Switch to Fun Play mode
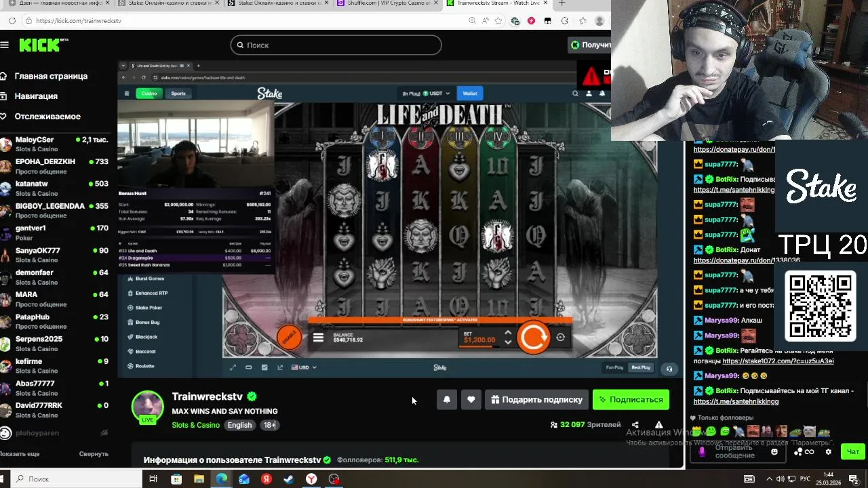 [614, 367]
